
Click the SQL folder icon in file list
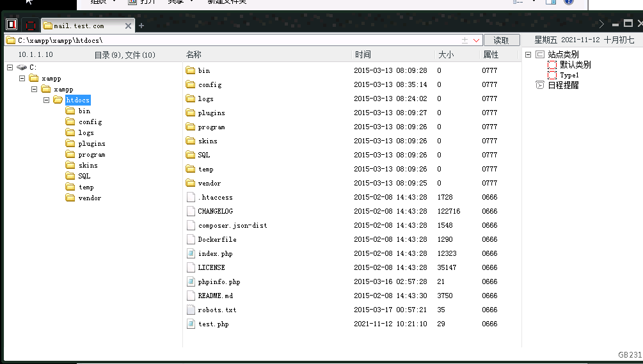click(190, 155)
